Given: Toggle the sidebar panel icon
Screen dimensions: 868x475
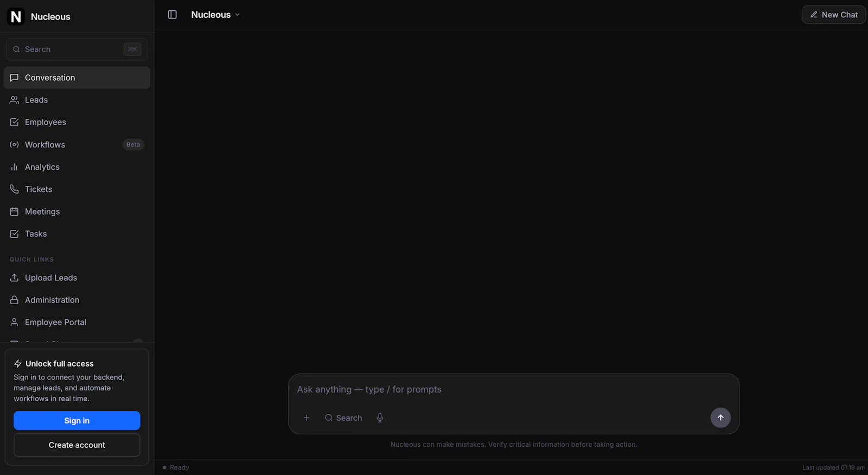Looking at the screenshot, I should [173, 15].
